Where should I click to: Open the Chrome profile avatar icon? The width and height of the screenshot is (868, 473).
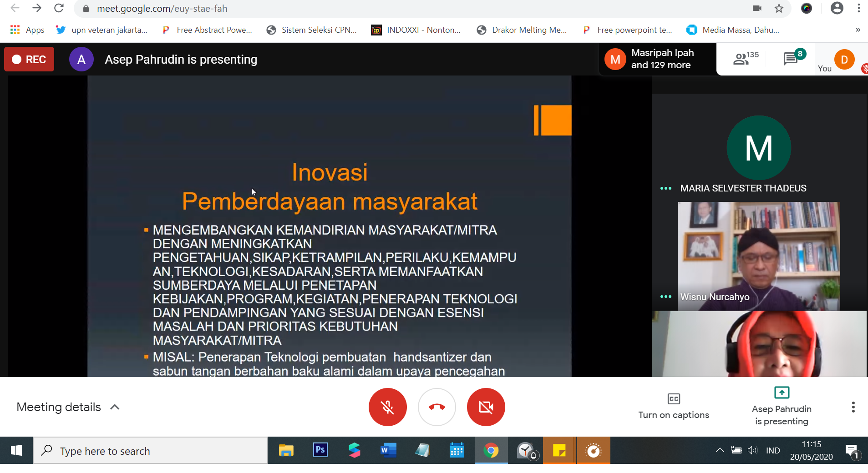[837, 9]
